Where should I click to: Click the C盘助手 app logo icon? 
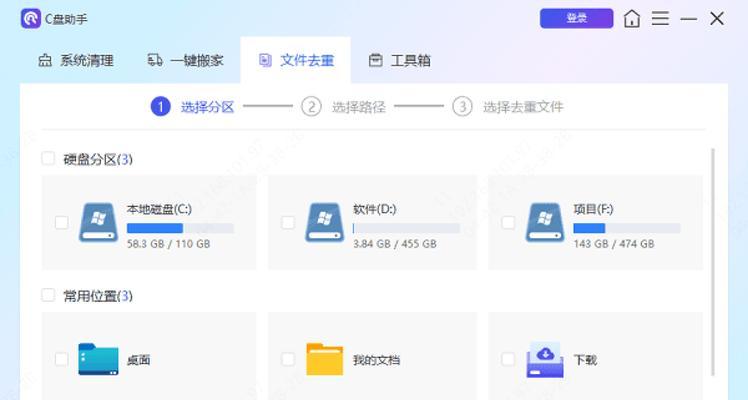click(x=31, y=19)
